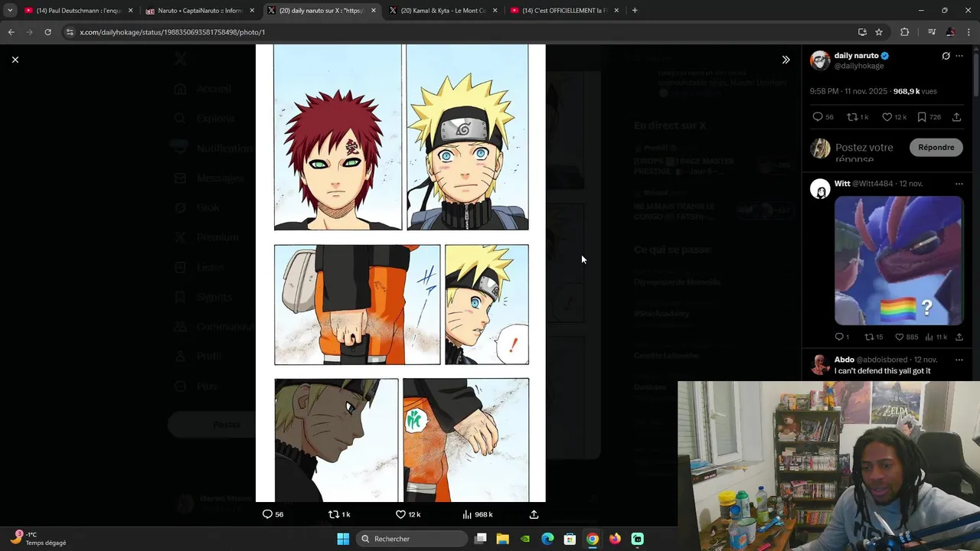Open the daily naruto profile name link
Screen dimensions: 980x551
[856, 56]
